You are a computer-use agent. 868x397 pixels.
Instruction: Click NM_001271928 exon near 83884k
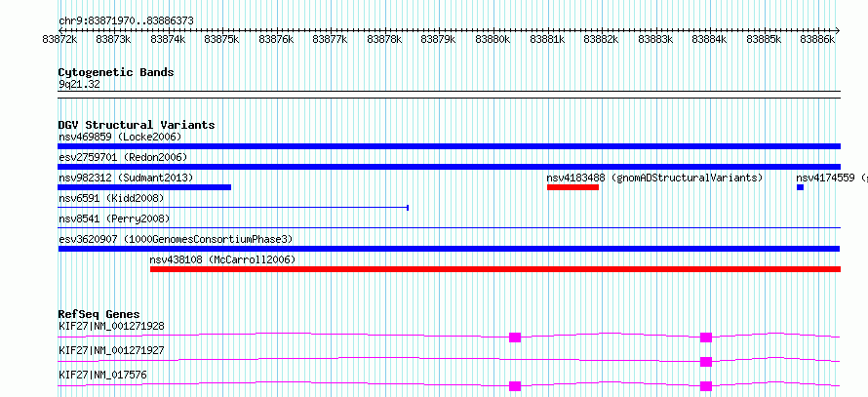706,337
